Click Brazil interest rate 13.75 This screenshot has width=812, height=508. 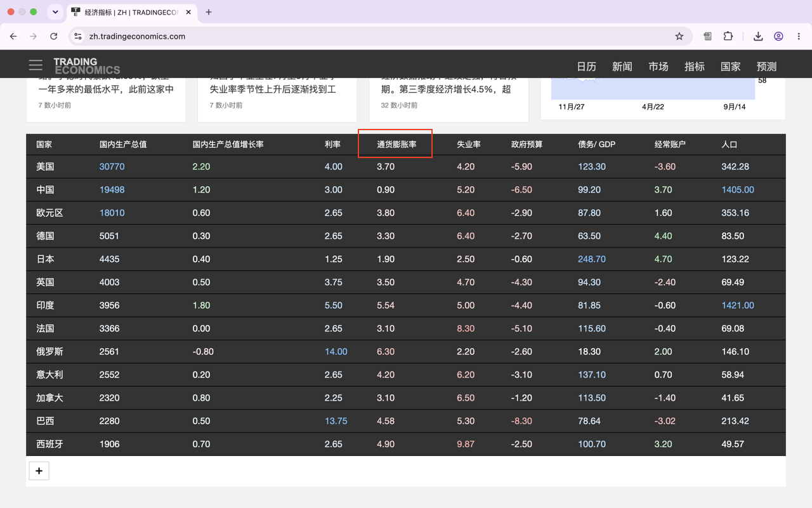[336, 421]
